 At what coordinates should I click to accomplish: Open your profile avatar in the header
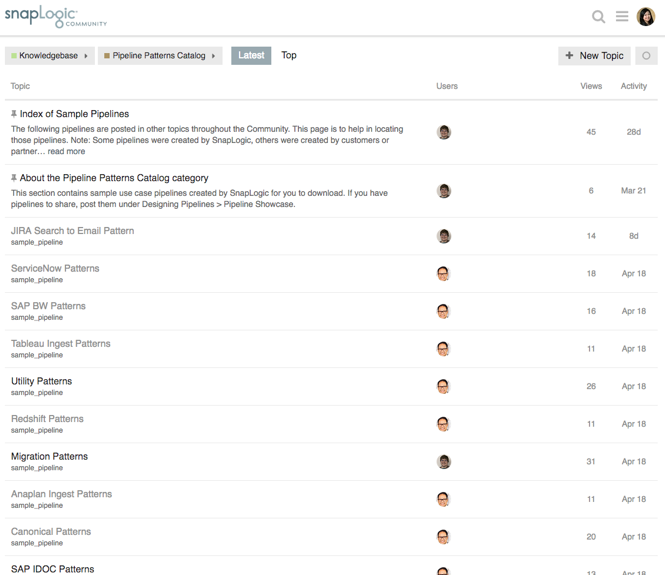pyautogui.click(x=646, y=17)
